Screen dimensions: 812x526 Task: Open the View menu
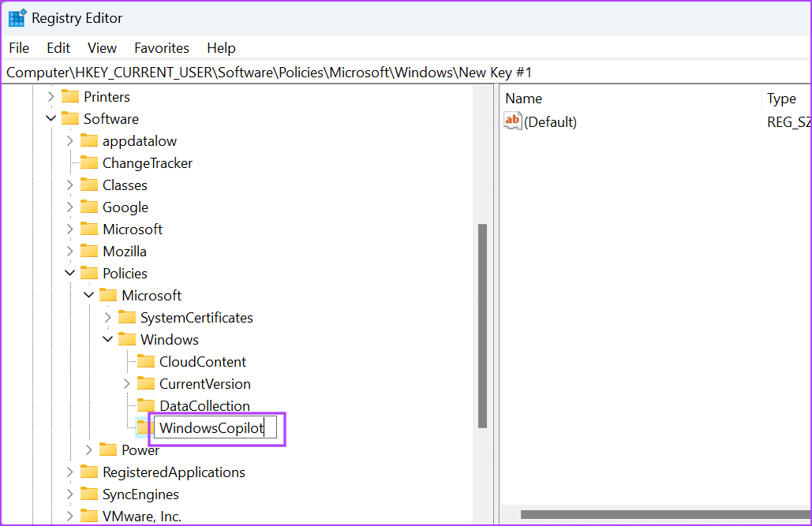[x=102, y=48]
